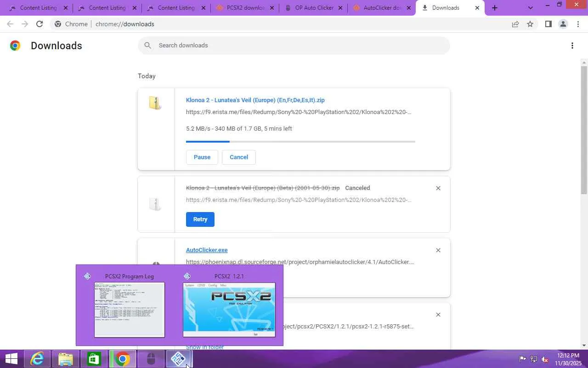Close the PCSX2 download tab
The width and height of the screenshot is (588, 368).
(x=272, y=8)
